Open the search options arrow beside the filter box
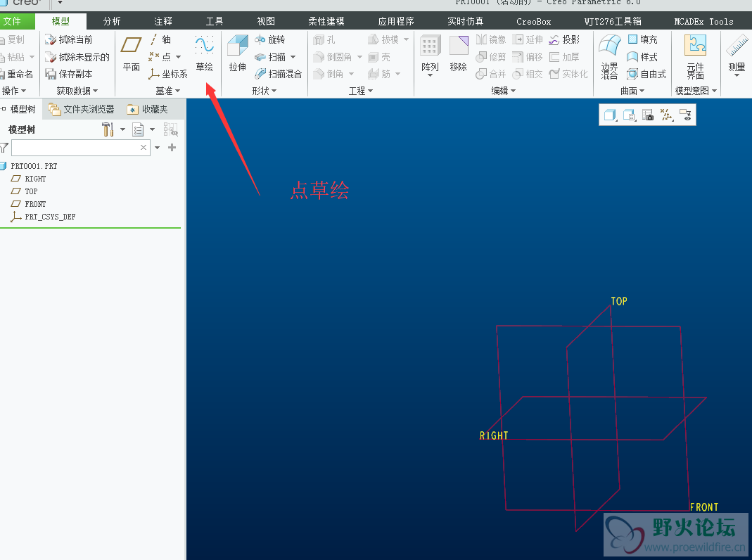 pos(158,148)
